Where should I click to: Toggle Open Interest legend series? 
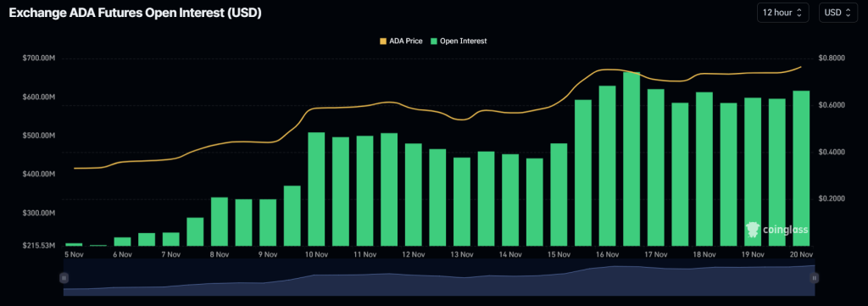tap(459, 41)
